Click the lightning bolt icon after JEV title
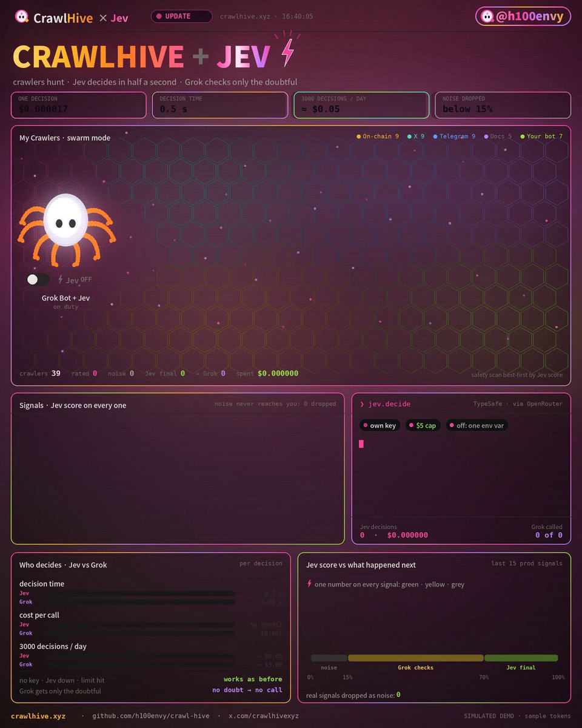 (x=287, y=50)
